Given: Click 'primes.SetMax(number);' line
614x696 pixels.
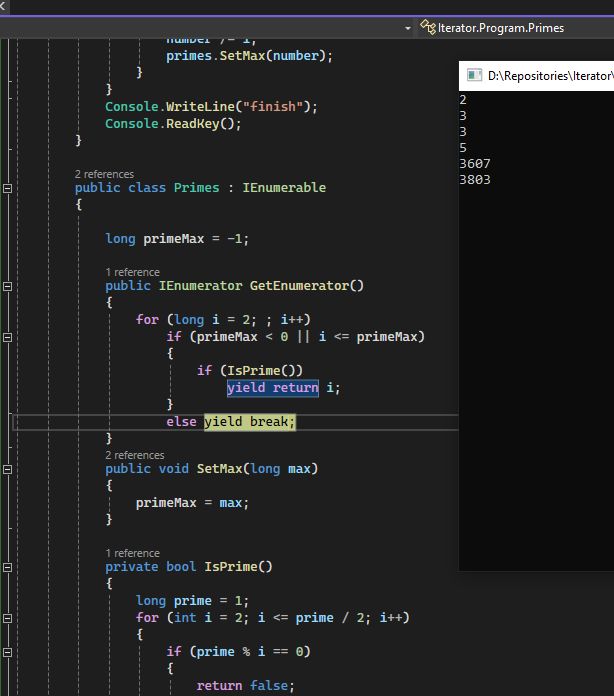Looking at the screenshot, I should point(249,56).
